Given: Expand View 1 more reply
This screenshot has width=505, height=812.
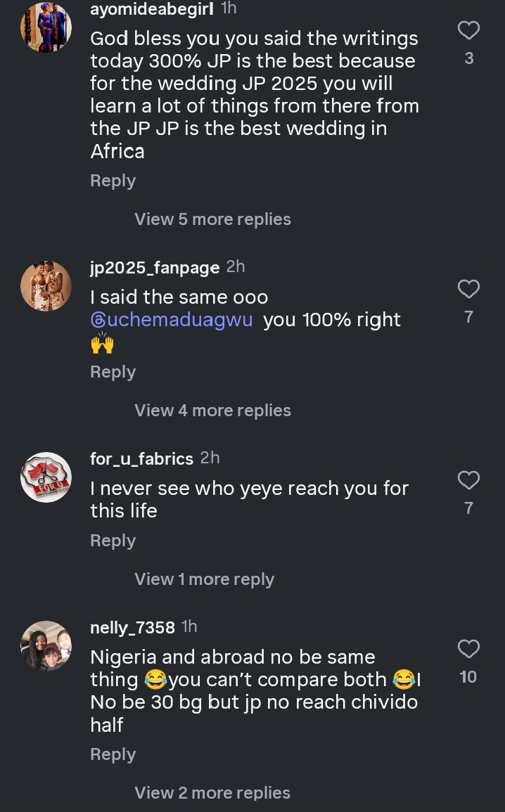Looking at the screenshot, I should pyautogui.click(x=204, y=579).
